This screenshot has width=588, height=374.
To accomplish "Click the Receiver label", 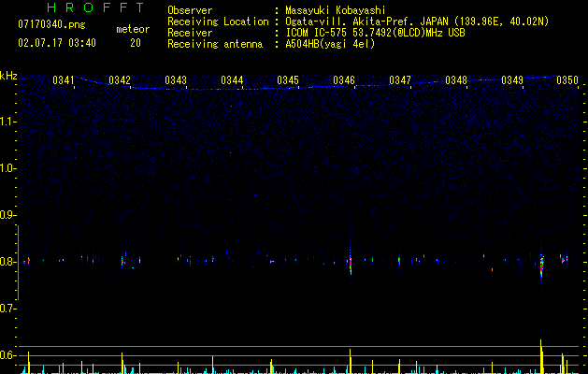I will point(190,33).
